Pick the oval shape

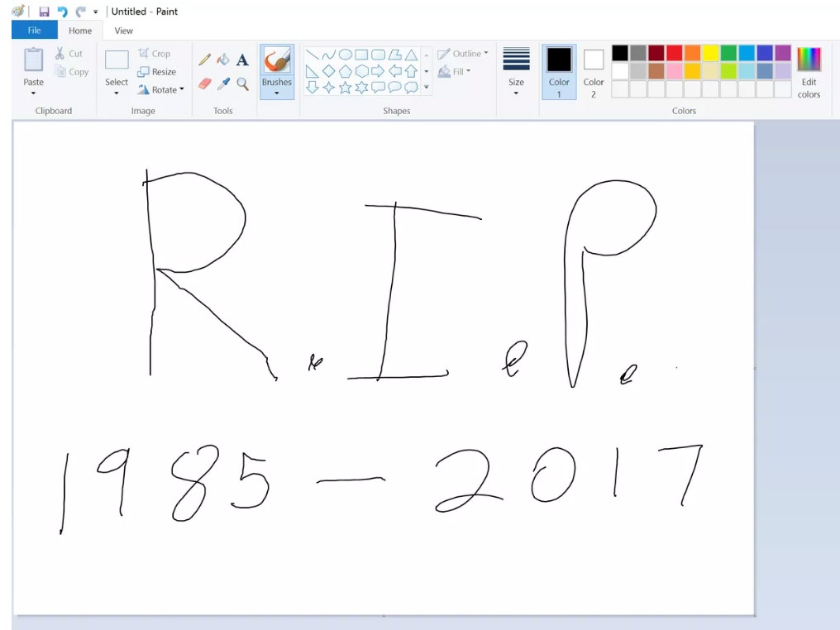[x=345, y=54]
